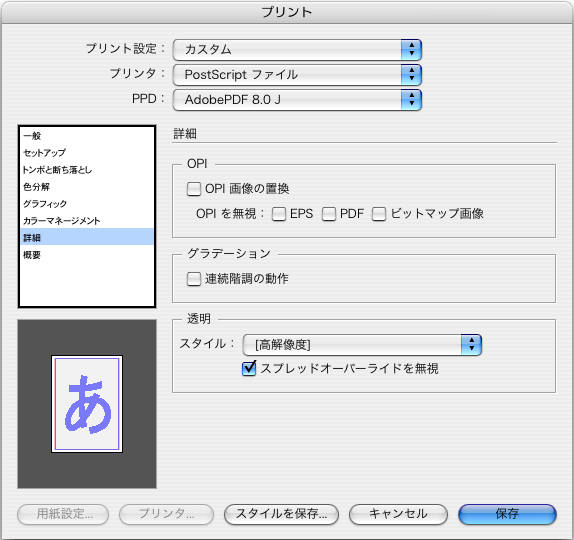Open the プリント設定 dropdown showing カスタム

click(x=297, y=49)
